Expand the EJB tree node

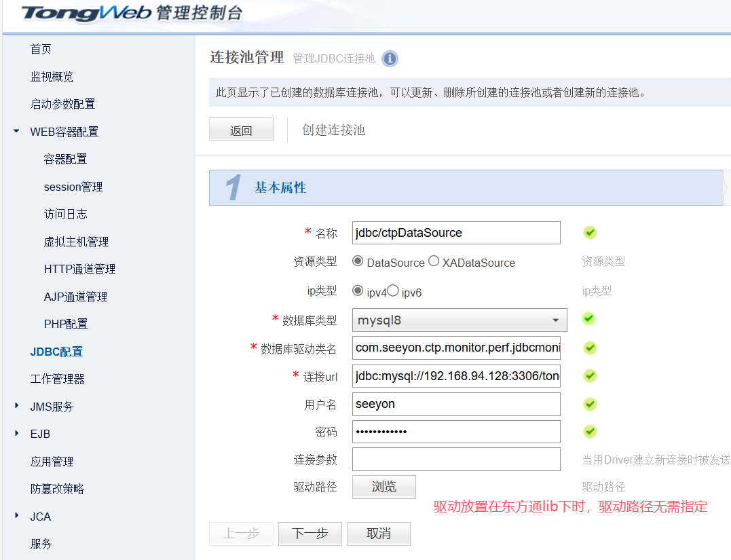point(17,433)
